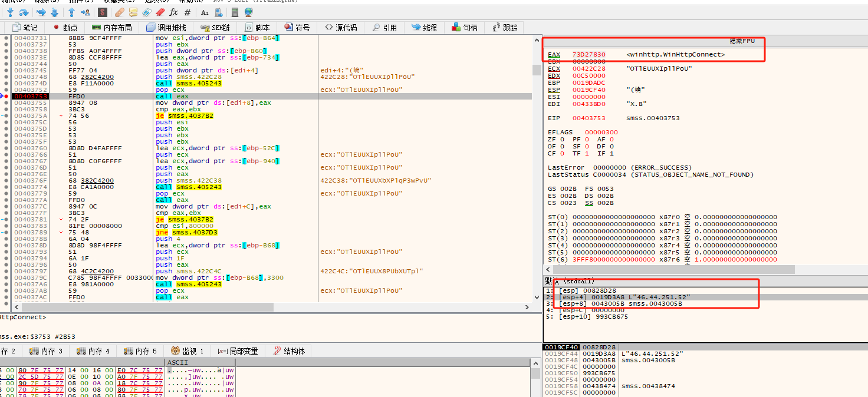Click the Step Over toolbar icon
Screen dimensions: 868x397
(x=24, y=12)
